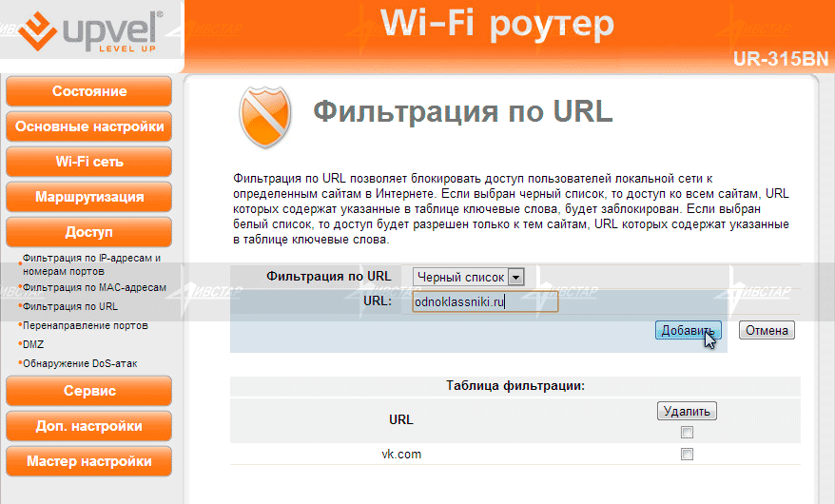Click the URL input field
835x504 pixels.
pyautogui.click(x=484, y=301)
